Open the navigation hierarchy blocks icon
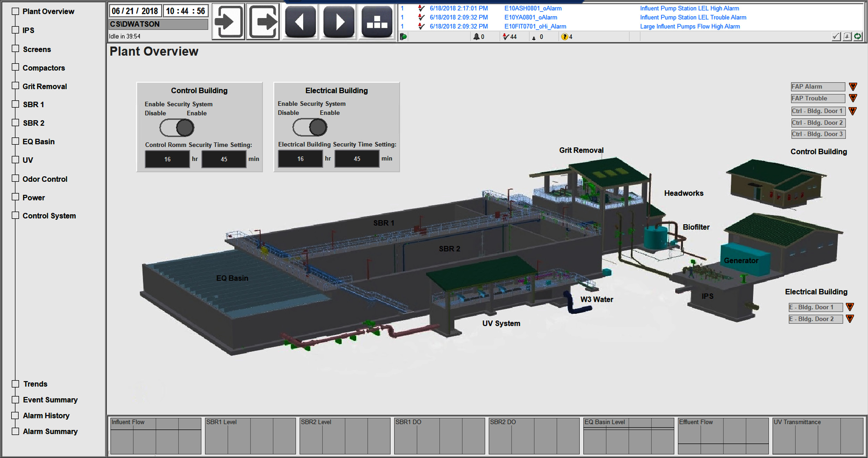This screenshot has height=458, width=868. [x=377, y=22]
